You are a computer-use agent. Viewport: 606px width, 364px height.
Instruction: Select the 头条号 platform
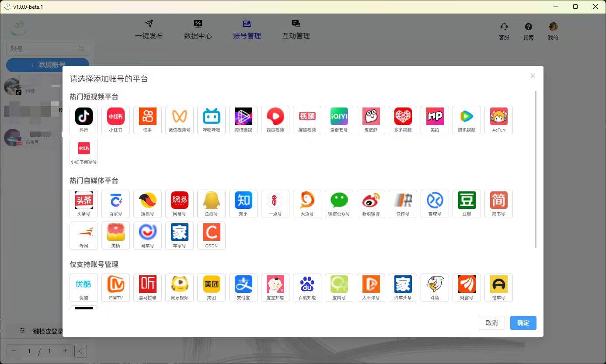(84, 204)
